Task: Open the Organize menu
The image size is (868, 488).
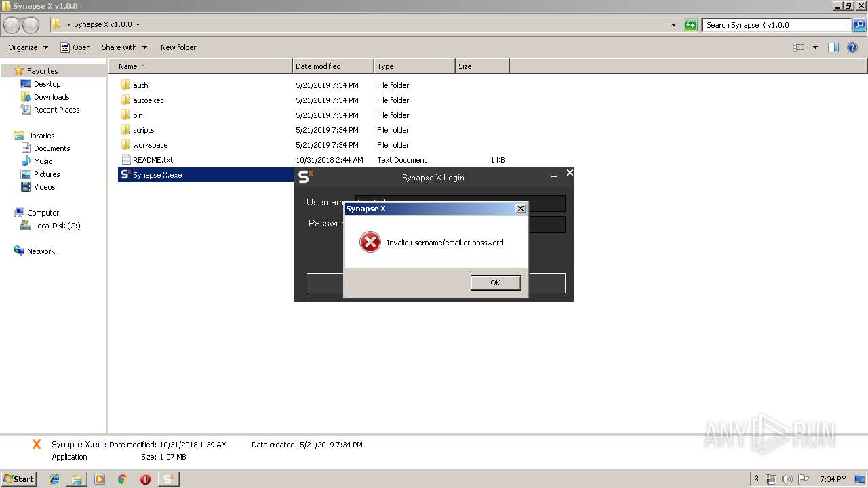Action: [28, 47]
